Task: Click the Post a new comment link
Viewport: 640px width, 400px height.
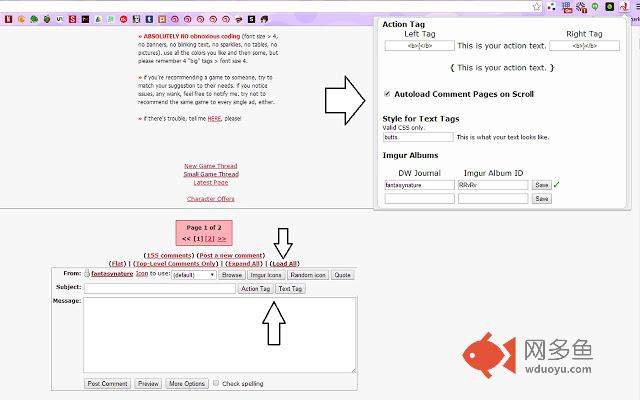Action: [x=231, y=256]
